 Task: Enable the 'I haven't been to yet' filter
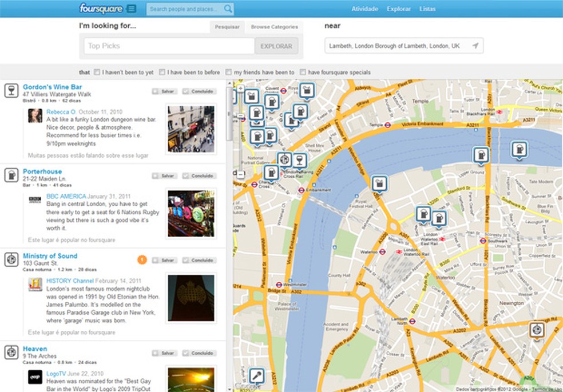tap(98, 72)
